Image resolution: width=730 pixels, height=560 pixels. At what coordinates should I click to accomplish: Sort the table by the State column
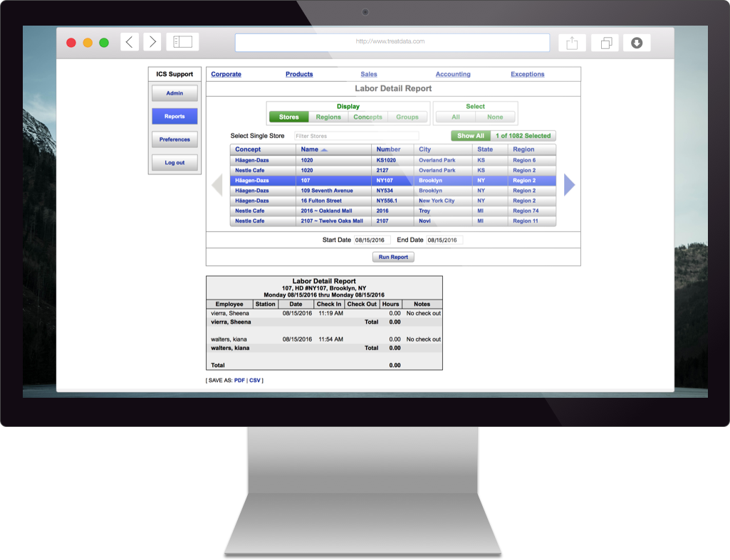tap(485, 149)
